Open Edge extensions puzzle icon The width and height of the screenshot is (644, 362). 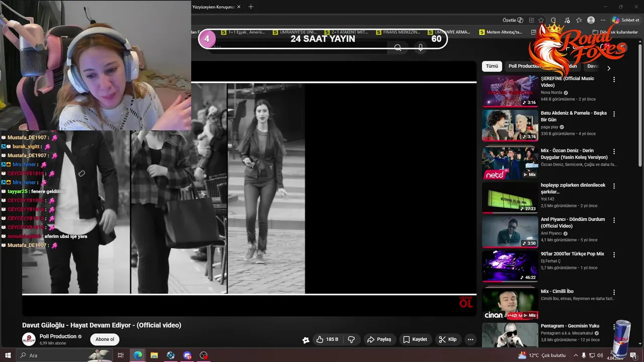pos(553,20)
